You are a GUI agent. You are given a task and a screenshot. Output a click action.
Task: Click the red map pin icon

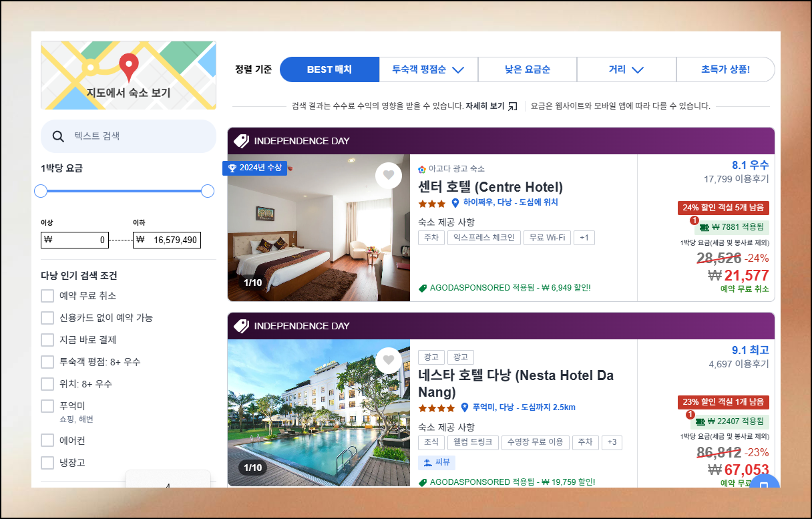tap(128, 68)
